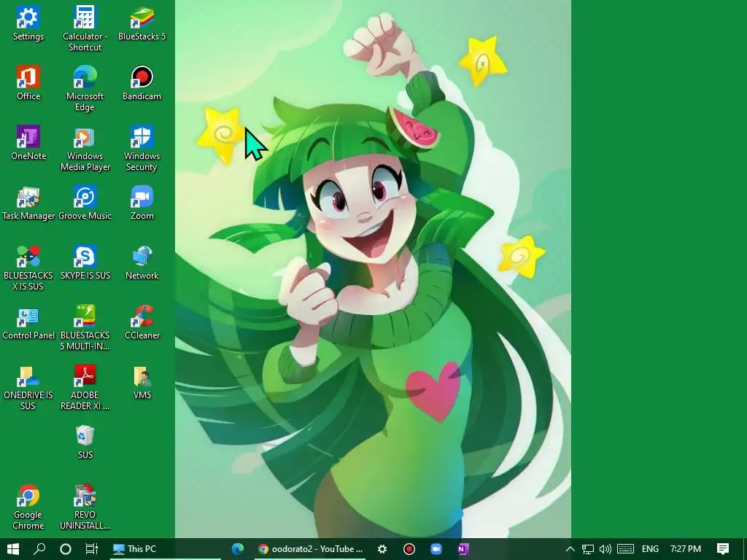
Task: Select the Task Manager desktop icon
Action: coord(28,203)
